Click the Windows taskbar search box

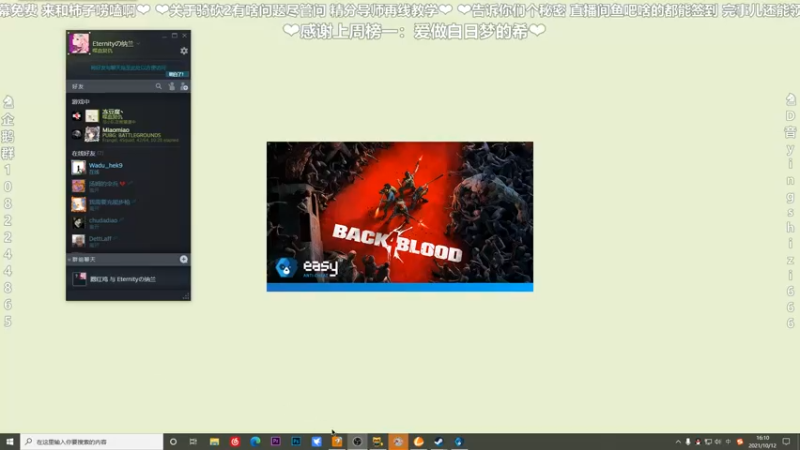[92, 442]
